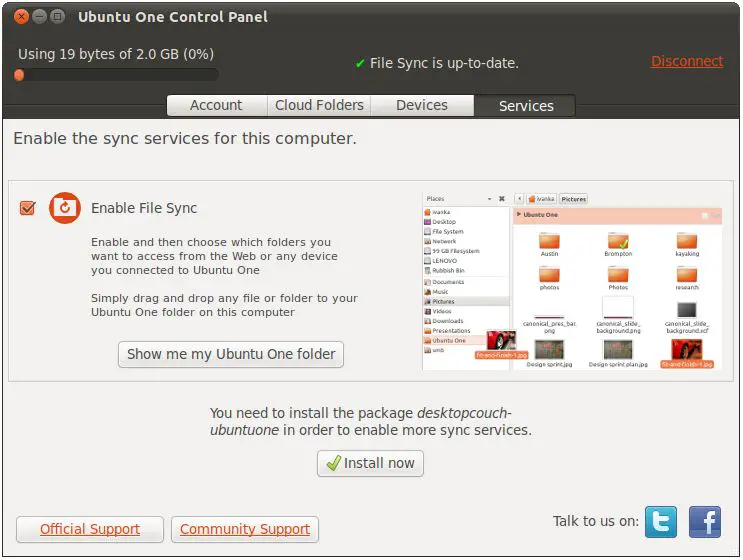Viewport: 743px width, 560px height.
Task: Minimize the Ubuntu One Control Panel window
Action: tap(39, 17)
